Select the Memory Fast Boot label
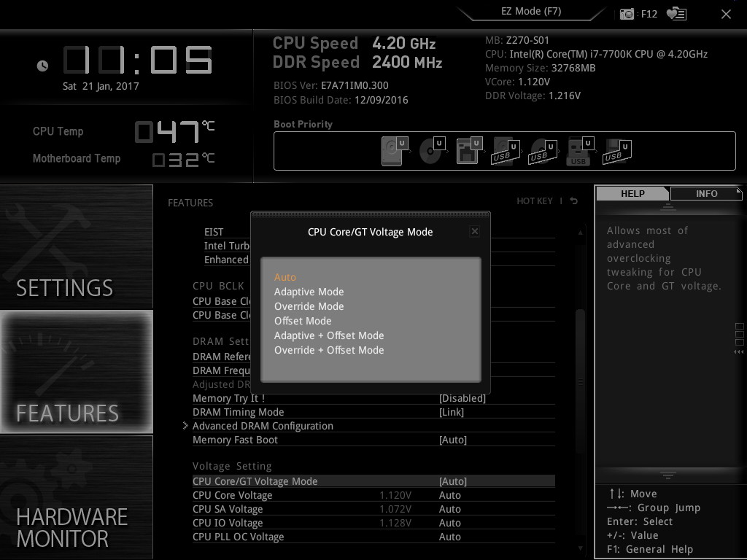This screenshot has height=560, width=747. [x=235, y=440]
